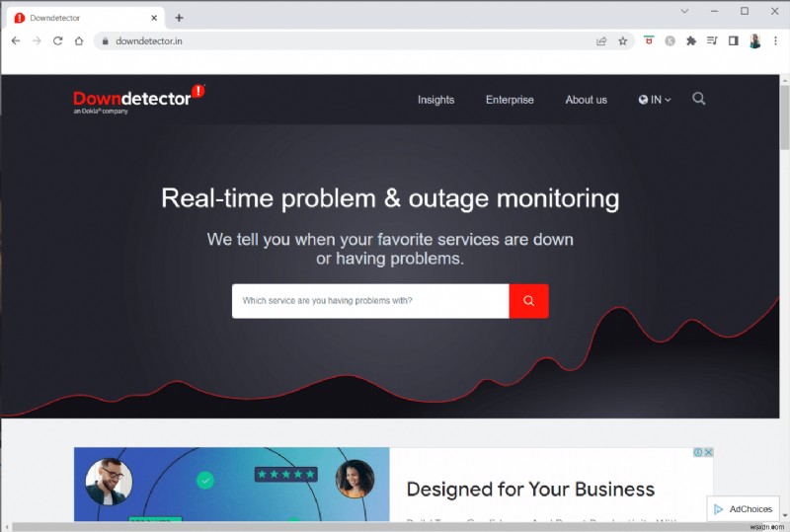Go to the browser home page
Viewport: 790px width, 532px height.
(x=79, y=40)
